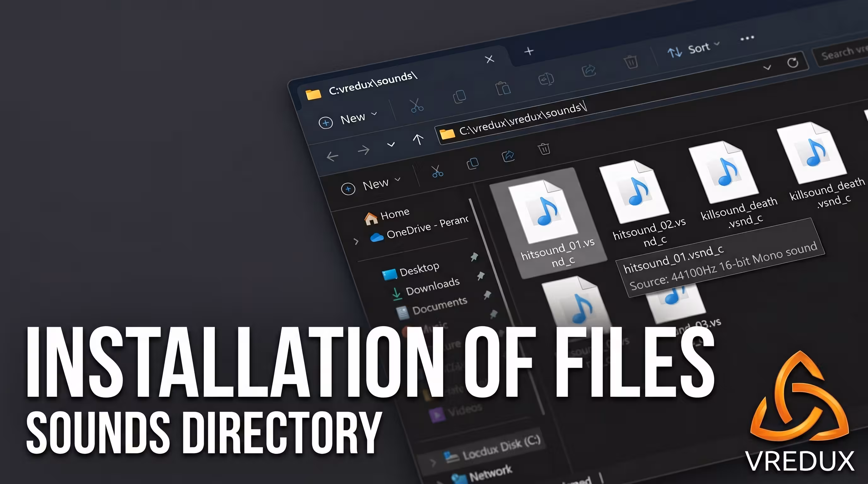Click Copy icon in second command bar
This screenshot has height=484, width=868.
pyautogui.click(x=472, y=164)
